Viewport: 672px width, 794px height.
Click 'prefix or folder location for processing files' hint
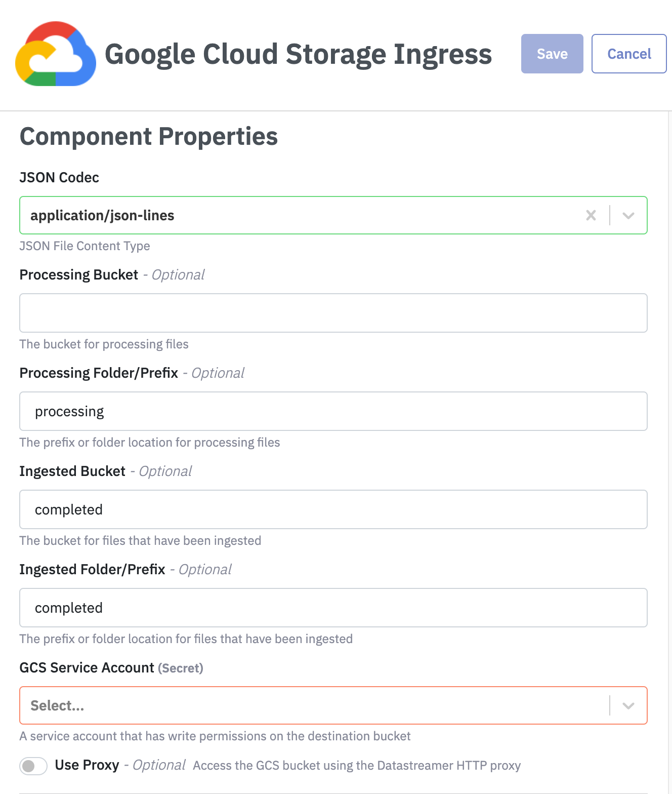[x=150, y=443]
